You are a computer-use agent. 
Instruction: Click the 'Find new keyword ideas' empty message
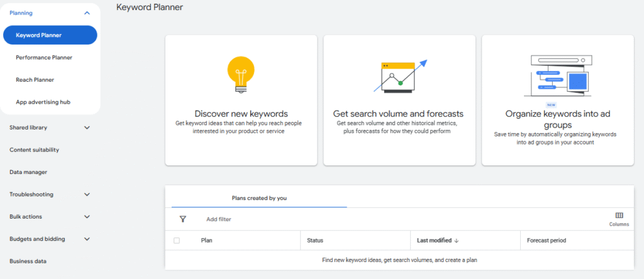click(x=399, y=260)
